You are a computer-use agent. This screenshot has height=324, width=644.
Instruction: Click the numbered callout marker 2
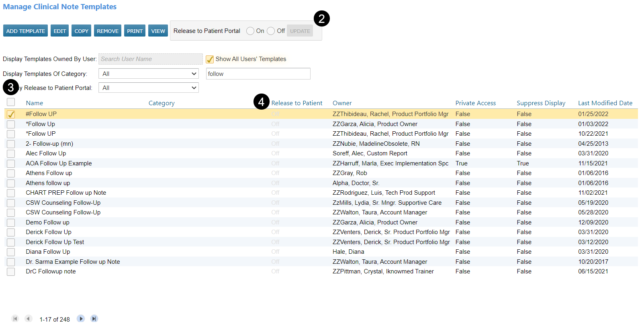pos(321,18)
